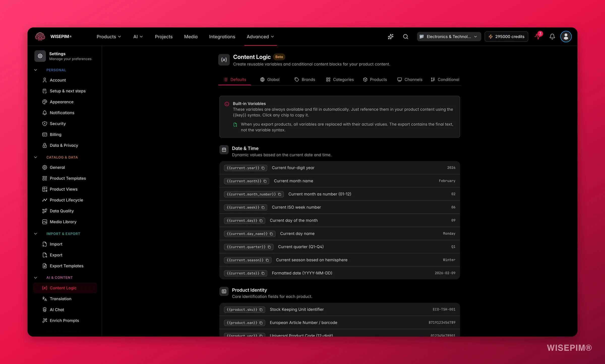Open the AI dropdown menu
Image resolution: width=605 pixels, height=364 pixels.
click(x=138, y=37)
